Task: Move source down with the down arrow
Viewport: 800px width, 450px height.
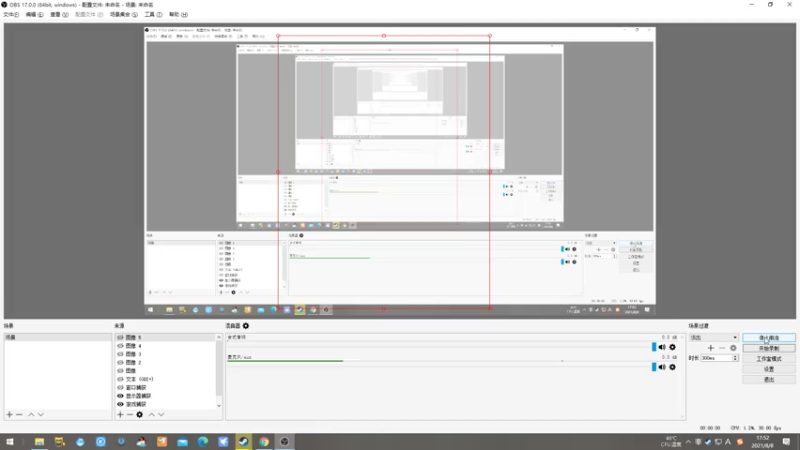Action: point(161,414)
